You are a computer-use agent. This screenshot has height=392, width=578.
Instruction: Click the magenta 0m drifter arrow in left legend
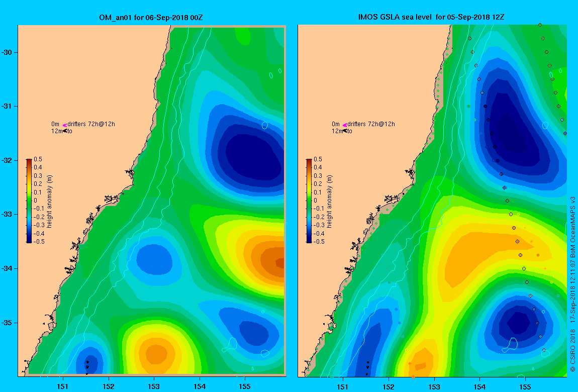click(x=64, y=125)
